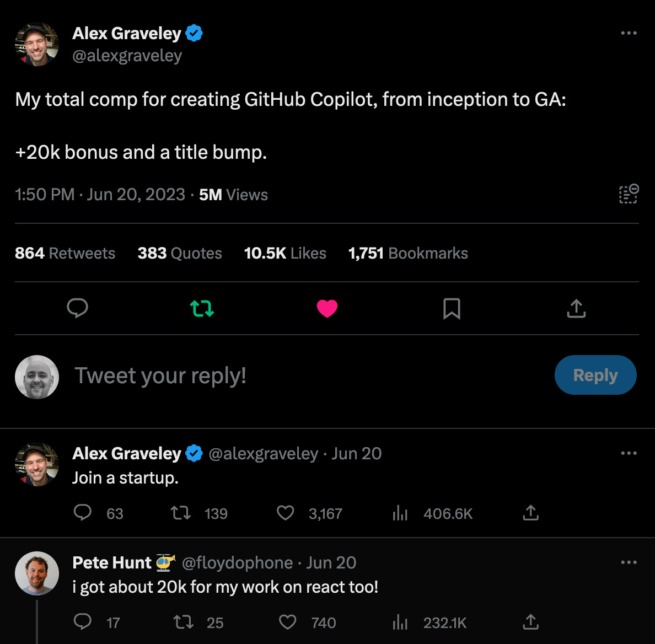The height and width of the screenshot is (644, 655).
Task: Open Pete Hunt's profile picture
Action: 37,573
